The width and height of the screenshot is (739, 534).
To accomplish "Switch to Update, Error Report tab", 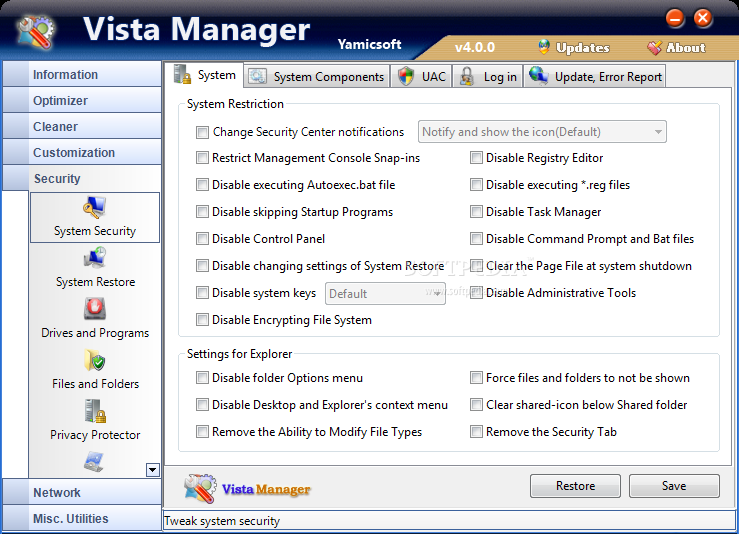I will point(595,76).
